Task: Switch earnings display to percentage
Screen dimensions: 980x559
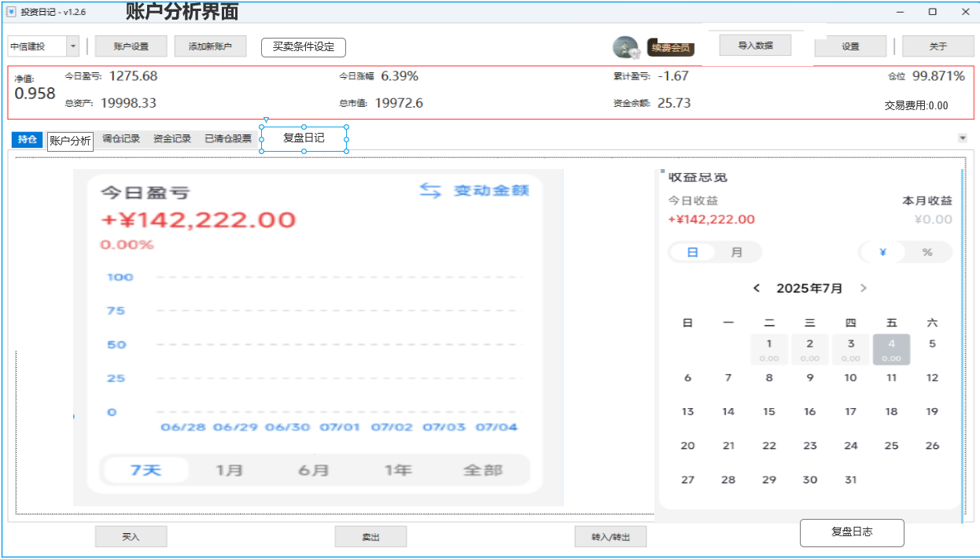Action: (927, 252)
